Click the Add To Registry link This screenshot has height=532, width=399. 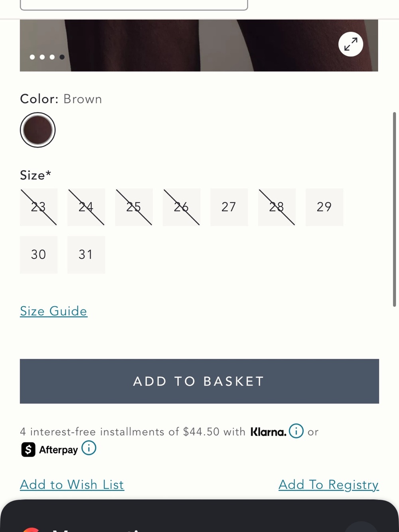point(328,485)
